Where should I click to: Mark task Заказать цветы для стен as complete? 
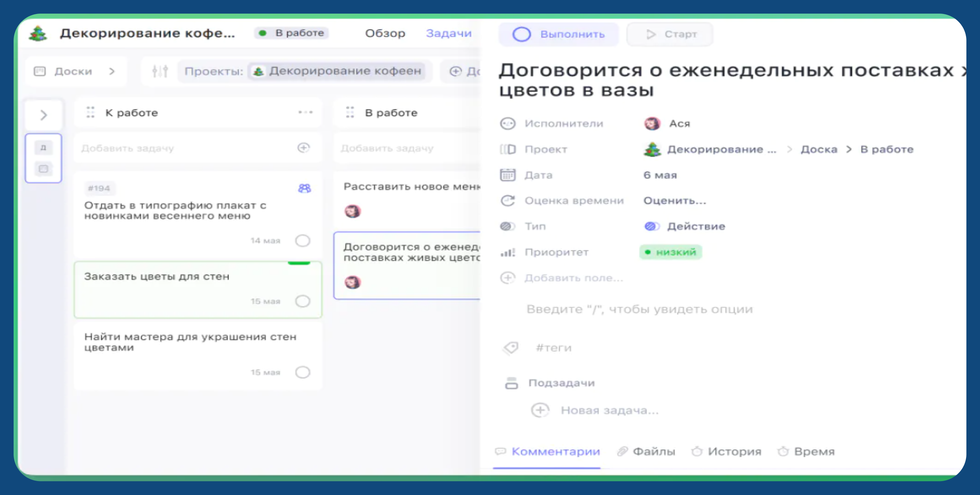coord(303,301)
